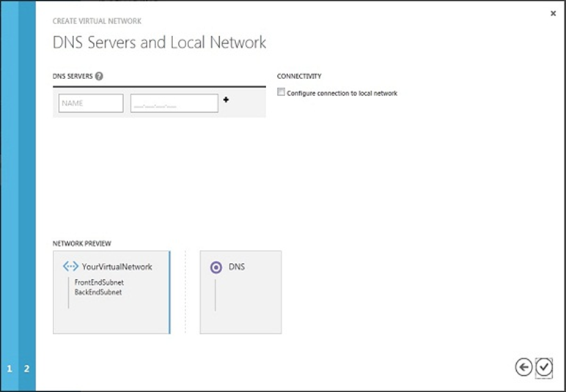Click the NETWORK PREVIEW section label
The width and height of the screenshot is (566, 392).
click(81, 243)
